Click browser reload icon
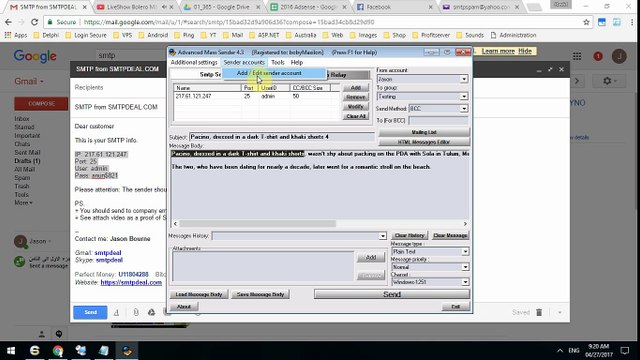Image resolution: width=640 pixels, height=360 pixels. pyautogui.click(x=34, y=22)
